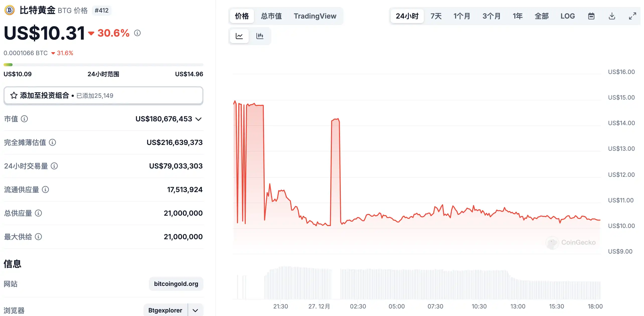This screenshot has width=644, height=316.
Task: Expand chart to fullscreen
Action: coord(632,16)
